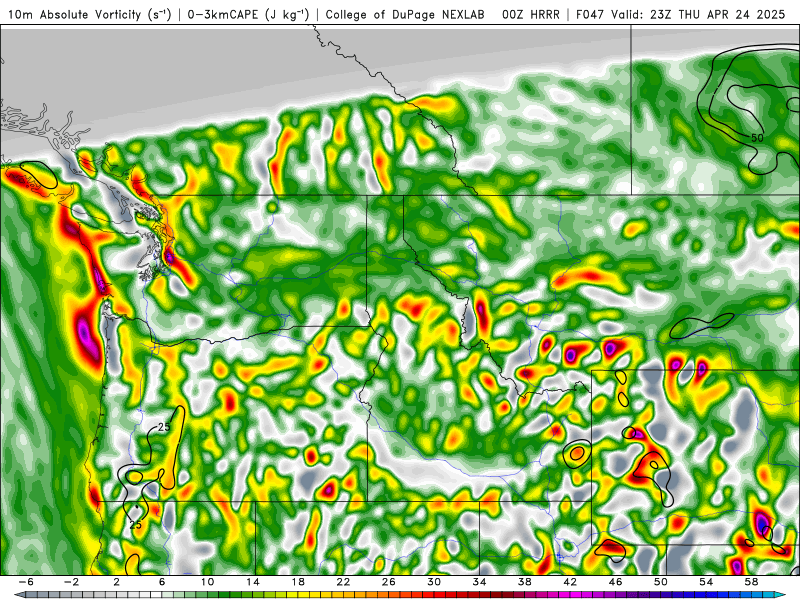Click the "38" colorbar value

[x=524, y=582]
